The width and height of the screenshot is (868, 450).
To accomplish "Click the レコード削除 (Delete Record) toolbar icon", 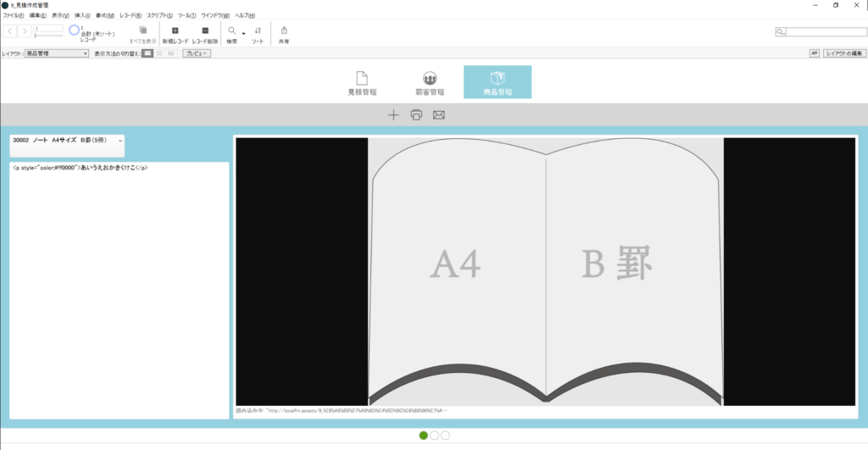I will point(204,31).
